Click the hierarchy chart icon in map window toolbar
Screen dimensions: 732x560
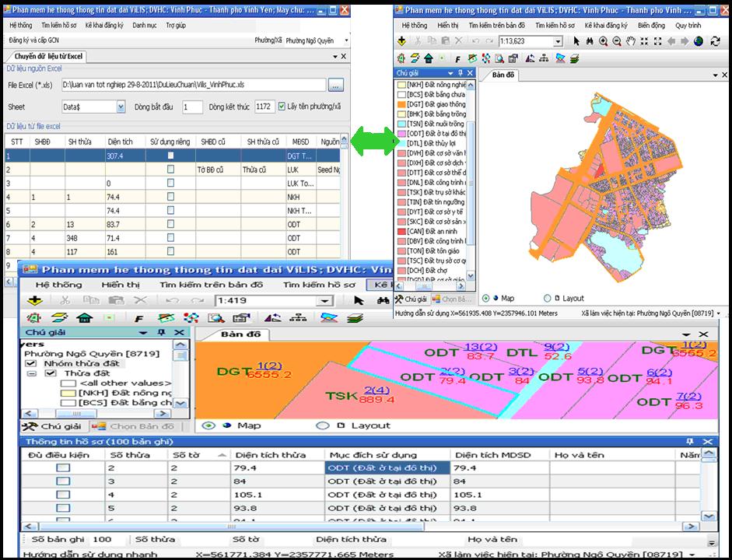[x=544, y=58]
